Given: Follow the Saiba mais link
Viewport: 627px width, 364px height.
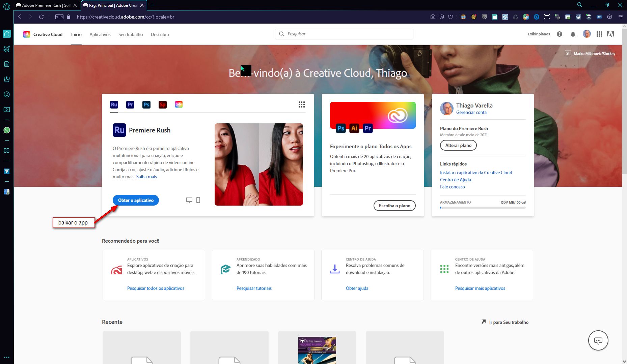Looking at the screenshot, I should click(146, 177).
